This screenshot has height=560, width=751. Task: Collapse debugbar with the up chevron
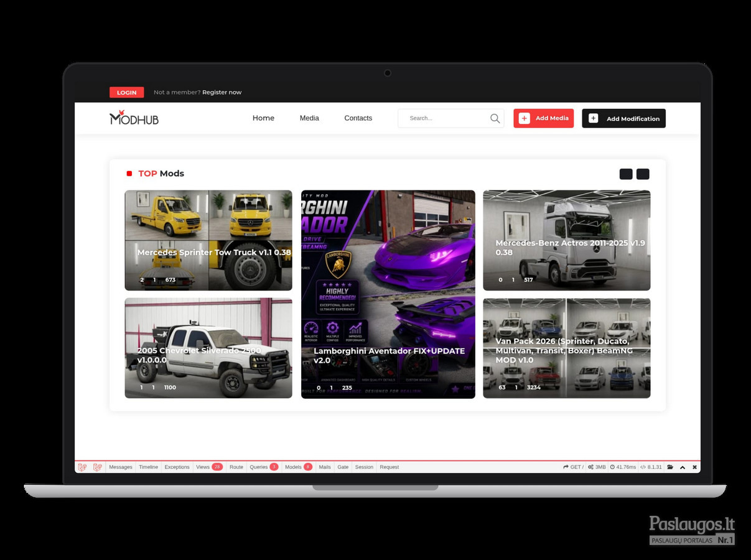click(683, 467)
